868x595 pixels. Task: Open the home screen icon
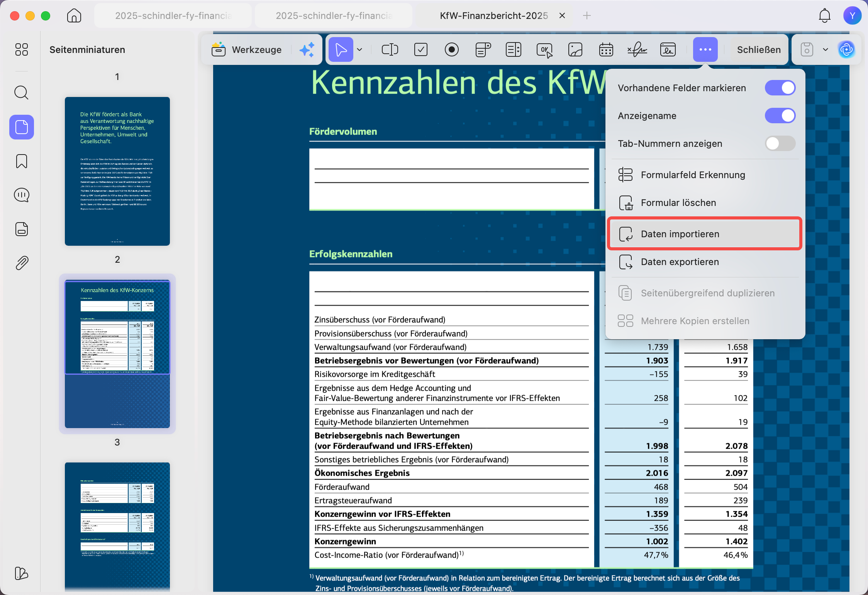point(74,15)
